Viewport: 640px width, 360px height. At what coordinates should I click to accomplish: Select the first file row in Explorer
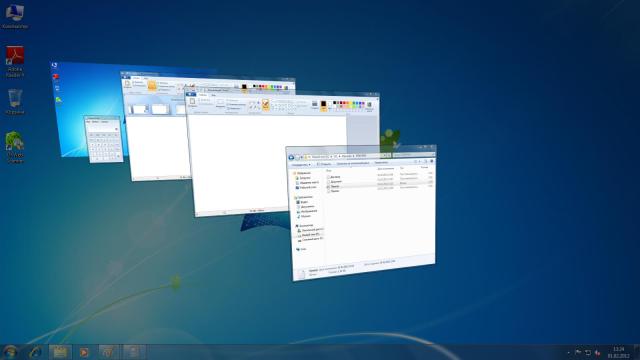tap(380, 176)
